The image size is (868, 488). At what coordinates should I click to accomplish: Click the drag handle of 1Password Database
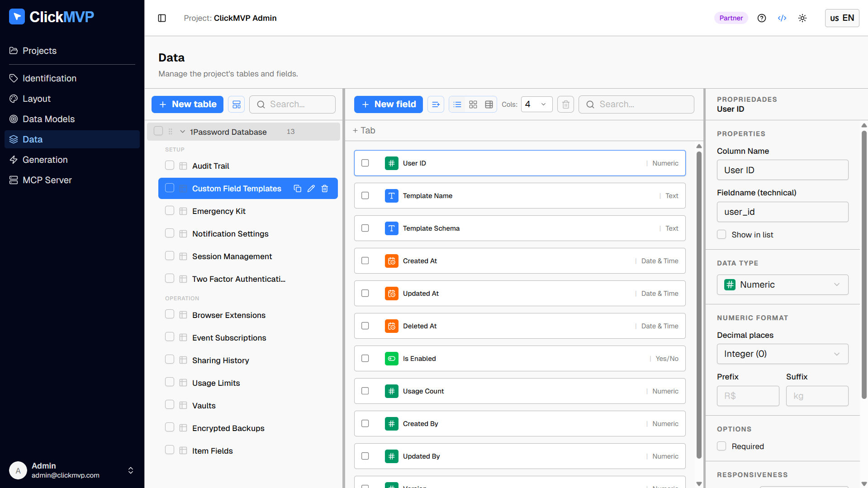click(x=171, y=132)
